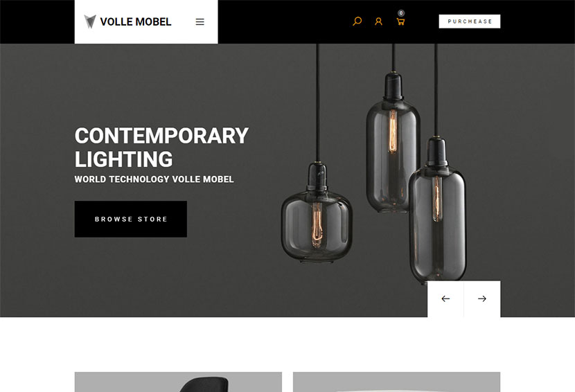Open the shopping cart icon

[x=400, y=21]
